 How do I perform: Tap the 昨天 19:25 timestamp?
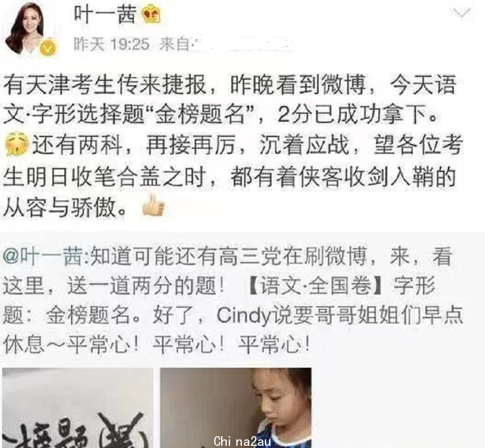pyautogui.click(x=111, y=45)
